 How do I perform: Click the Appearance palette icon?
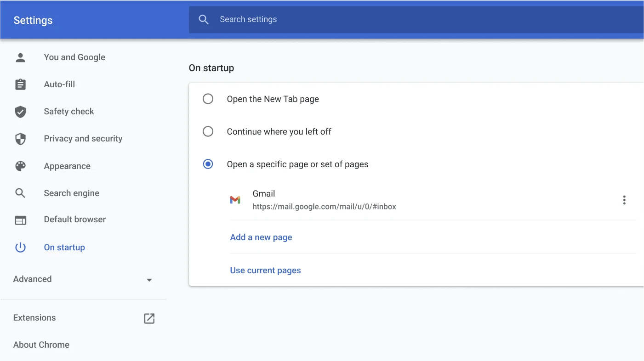[x=20, y=166]
